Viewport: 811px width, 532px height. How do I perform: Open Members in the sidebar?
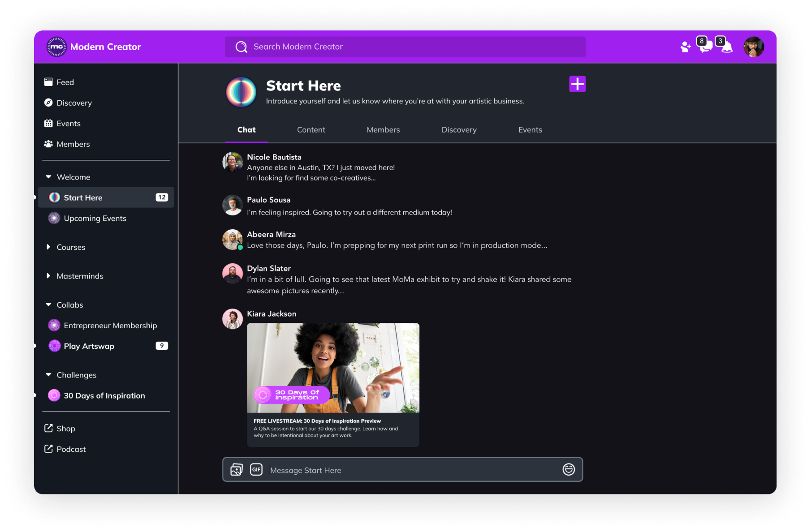point(73,144)
